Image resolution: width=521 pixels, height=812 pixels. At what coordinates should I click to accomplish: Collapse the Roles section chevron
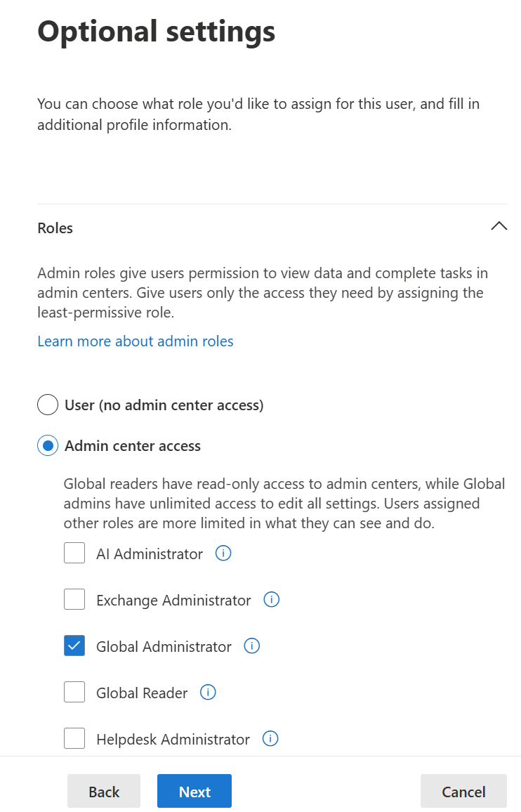click(499, 226)
